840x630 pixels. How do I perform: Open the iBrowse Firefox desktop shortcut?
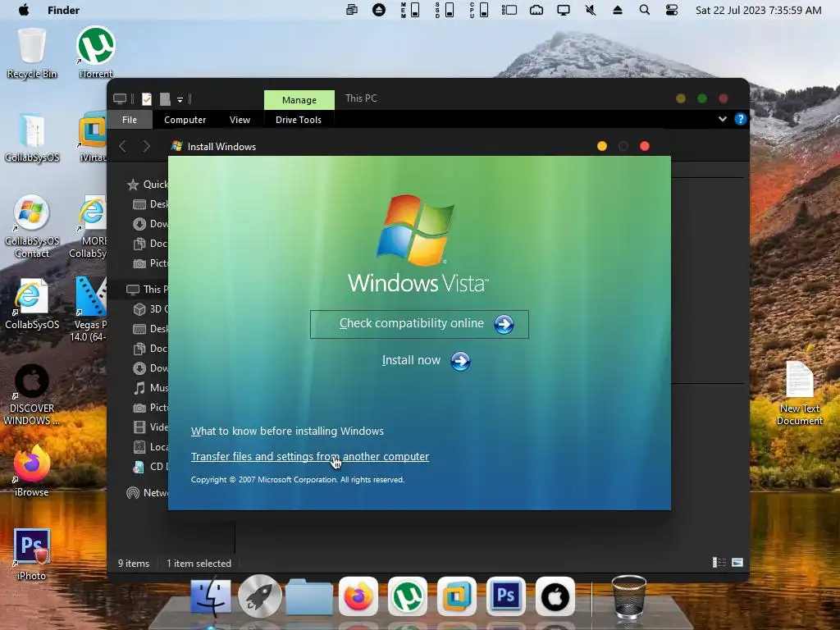pos(32,470)
